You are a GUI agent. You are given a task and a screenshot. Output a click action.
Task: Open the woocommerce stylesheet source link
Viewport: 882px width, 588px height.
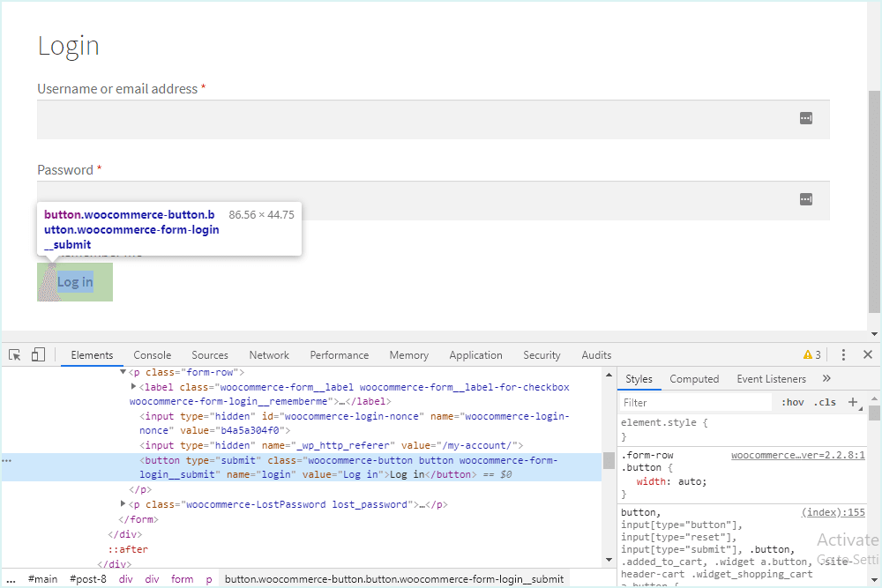pos(797,455)
